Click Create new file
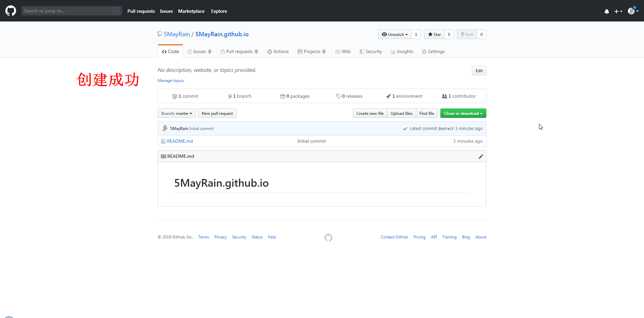The height and width of the screenshot is (318, 644). [x=370, y=113]
